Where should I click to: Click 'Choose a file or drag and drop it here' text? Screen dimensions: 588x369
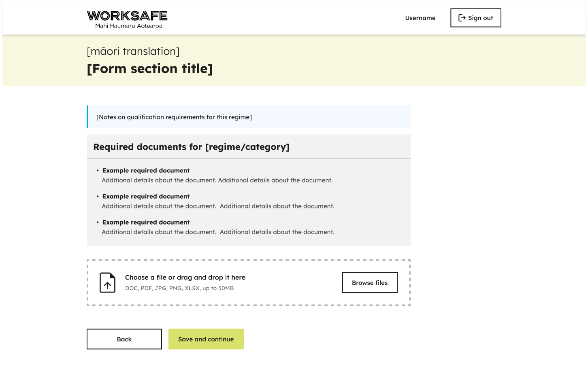(185, 277)
